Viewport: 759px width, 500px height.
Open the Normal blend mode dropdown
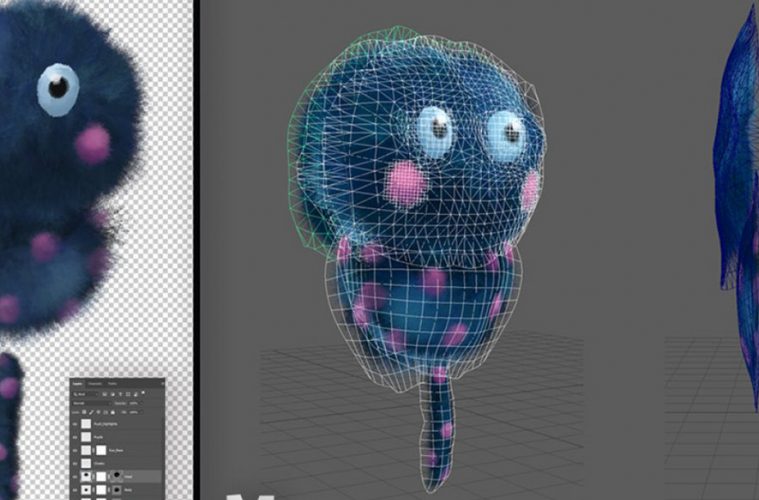point(91,403)
